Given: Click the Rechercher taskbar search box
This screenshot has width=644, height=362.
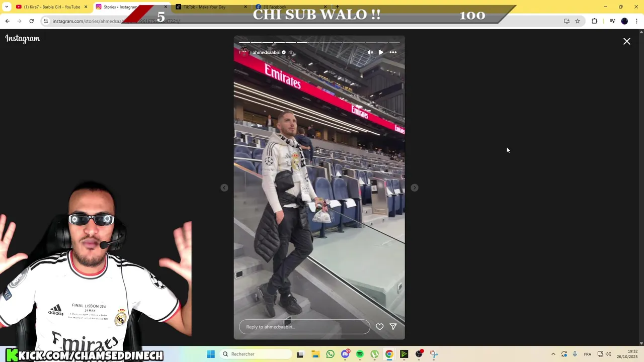Looking at the screenshot, I should pos(256,354).
